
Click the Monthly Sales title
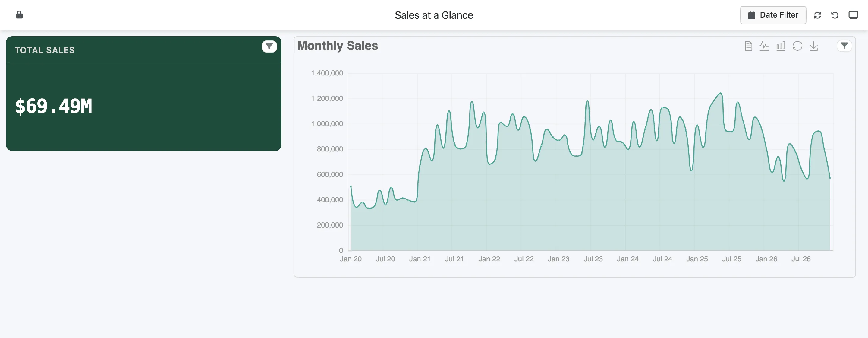pos(338,46)
